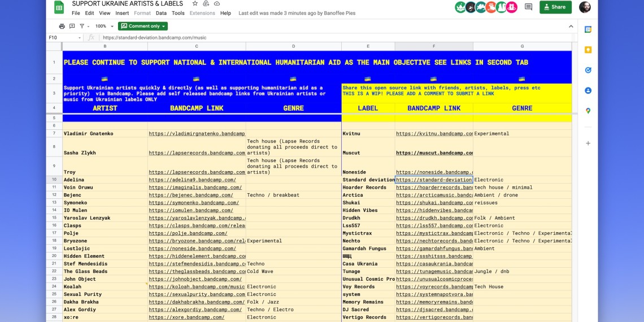Image resolution: width=644 pixels, height=322 pixels.
Task: Open the Kvitnu bandcamp link
Action: (x=434, y=134)
